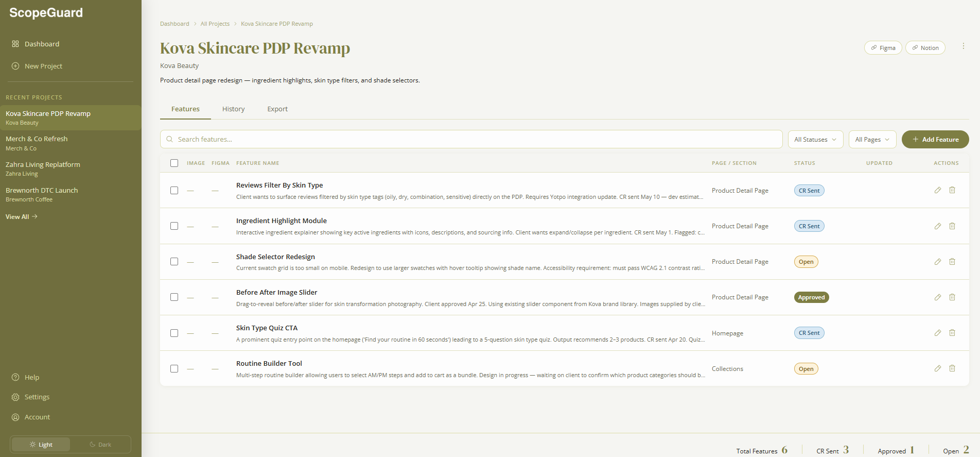Click Dashboard in the breadcrumb
Screen dimensions: 980x457
[174, 24]
